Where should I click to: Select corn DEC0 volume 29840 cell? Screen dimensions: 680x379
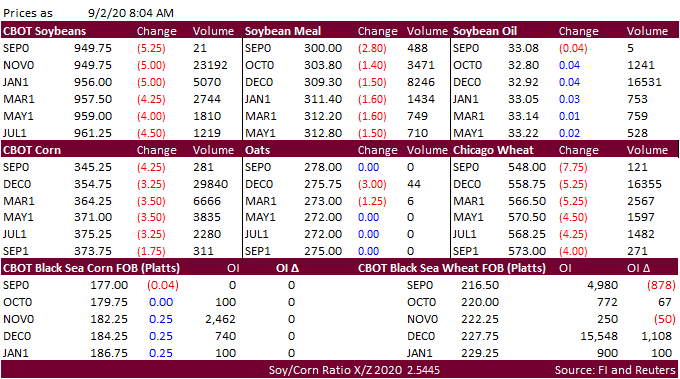click(x=210, y=184)
